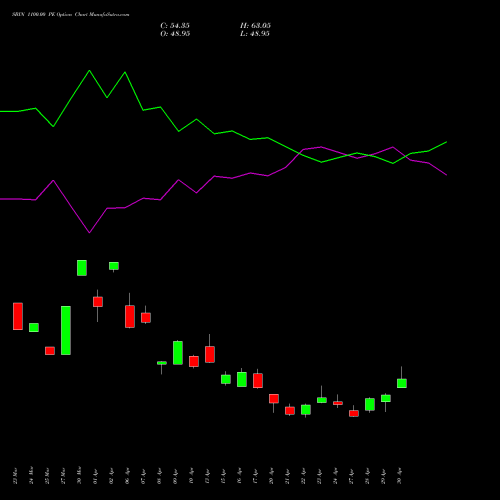Select the 30 Mar date label

(79, 476)
